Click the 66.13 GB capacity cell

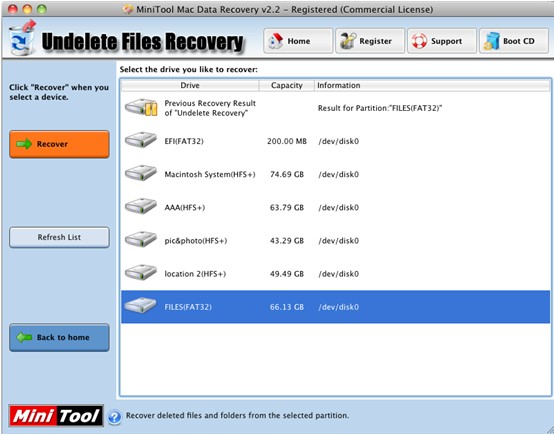click(287, 307)
